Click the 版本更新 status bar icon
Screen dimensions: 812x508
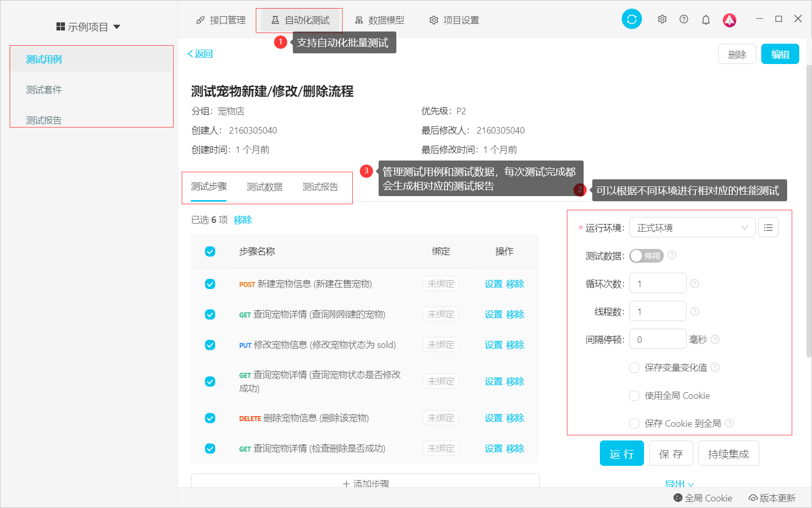click(x=753, y=498)
